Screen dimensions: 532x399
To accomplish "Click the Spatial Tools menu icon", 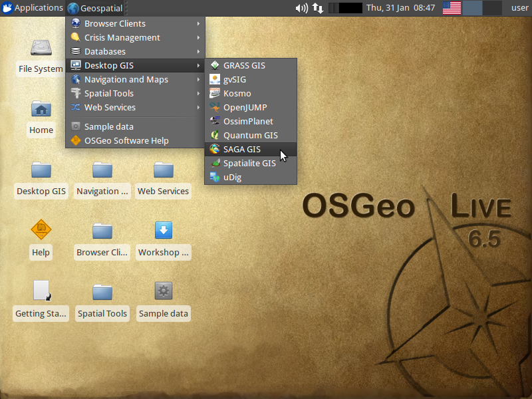I will coord(76,93).
